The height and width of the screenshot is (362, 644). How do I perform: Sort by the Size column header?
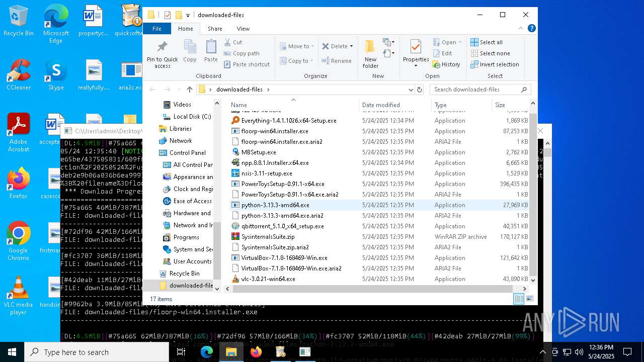pos(510,105)
